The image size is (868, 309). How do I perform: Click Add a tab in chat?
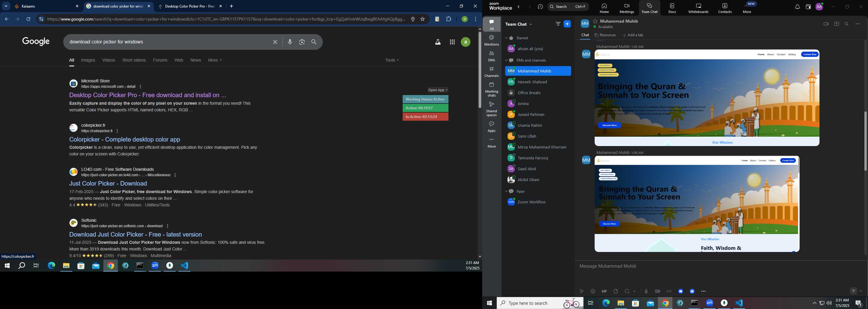coord(633,35)
